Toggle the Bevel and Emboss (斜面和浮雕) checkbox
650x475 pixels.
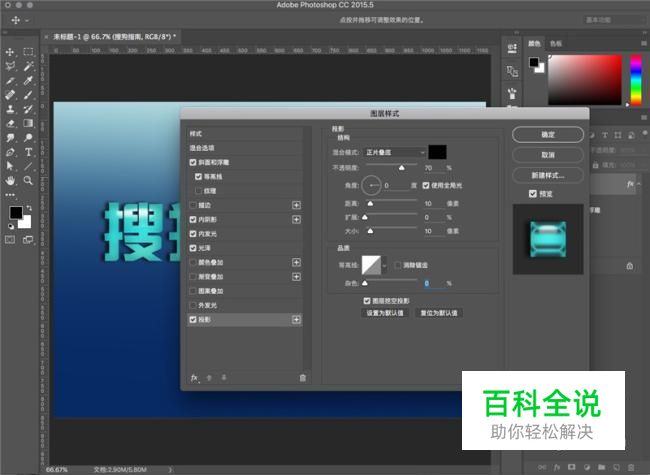(193, 162)
